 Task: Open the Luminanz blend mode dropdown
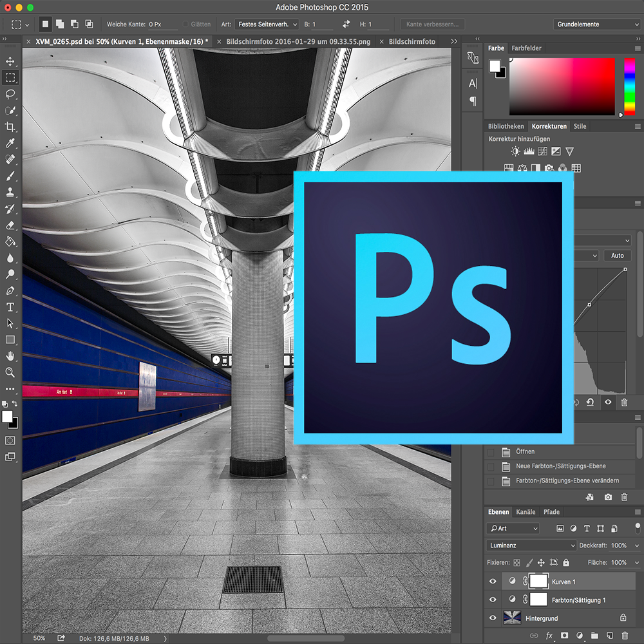tap(531, 545)
